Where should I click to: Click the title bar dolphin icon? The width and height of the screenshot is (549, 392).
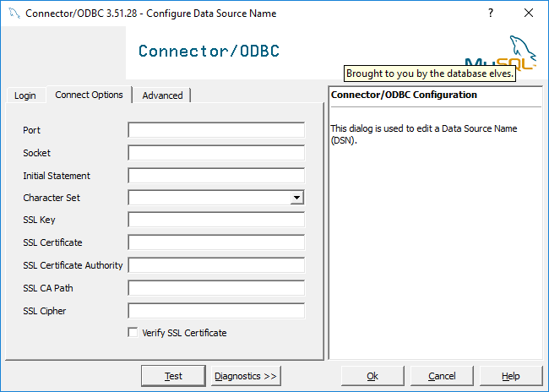pos(14,14)
